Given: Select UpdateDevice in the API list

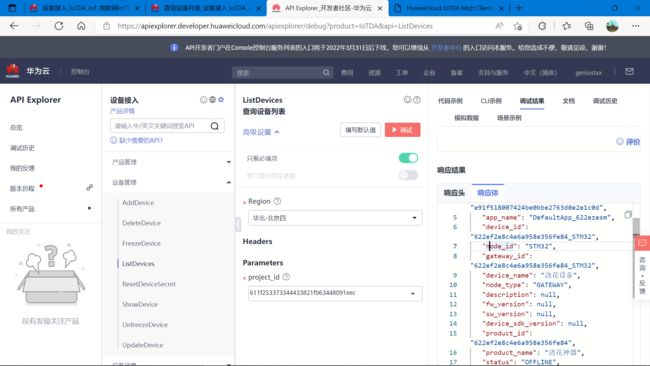Looking at the screenshot, I should point(143,345).
